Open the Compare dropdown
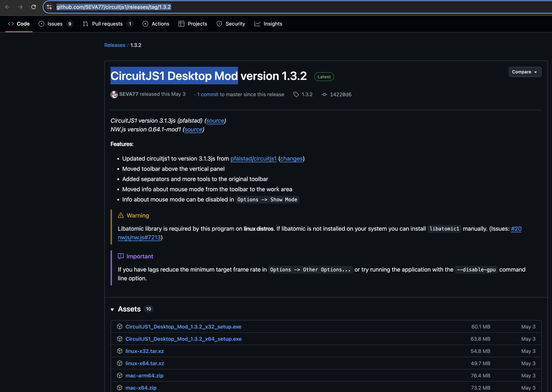This screenshot has height=392, width=552. pos(525,72)
